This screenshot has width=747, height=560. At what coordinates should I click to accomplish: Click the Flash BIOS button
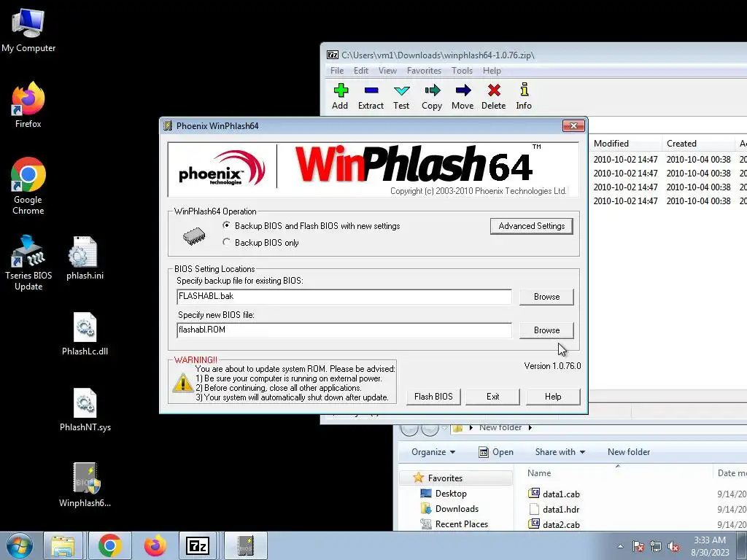tap(433, 396)
